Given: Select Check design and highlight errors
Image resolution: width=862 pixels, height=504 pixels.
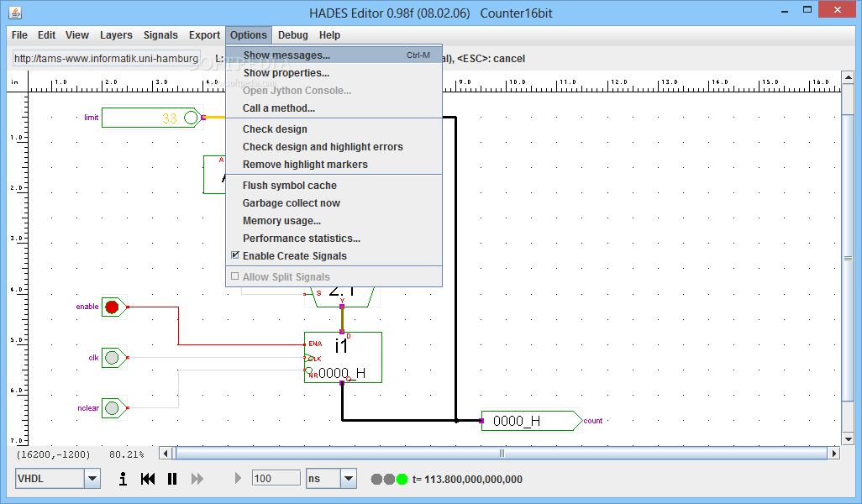Looking at the screenshot, I should [x=334, y=147].
